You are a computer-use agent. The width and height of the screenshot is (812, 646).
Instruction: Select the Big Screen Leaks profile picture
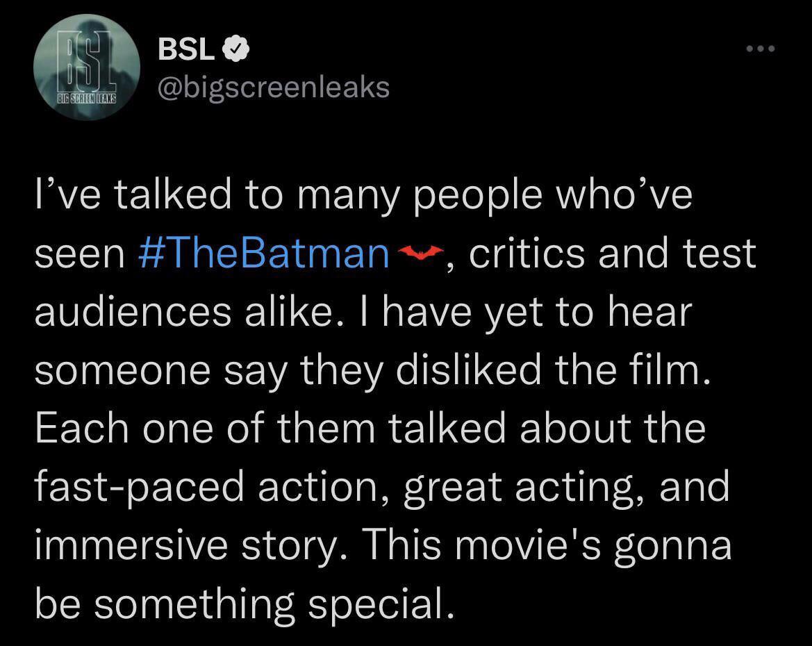pyautogui.click(x=86, y=66)
